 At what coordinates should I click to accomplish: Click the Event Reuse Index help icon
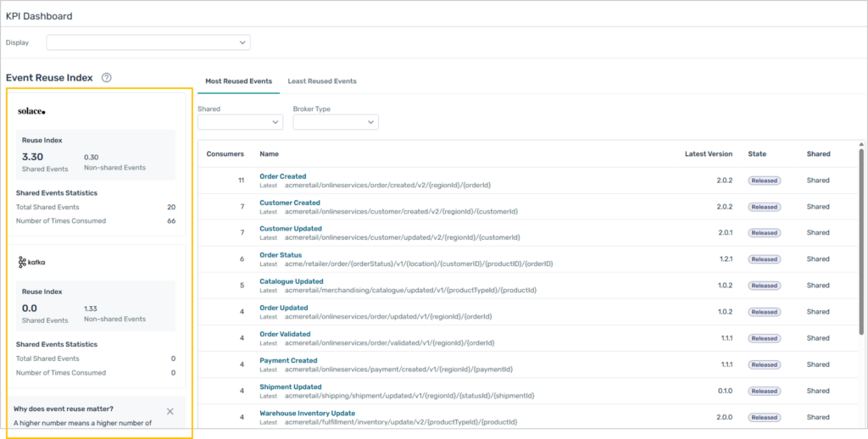click(106, 78)
